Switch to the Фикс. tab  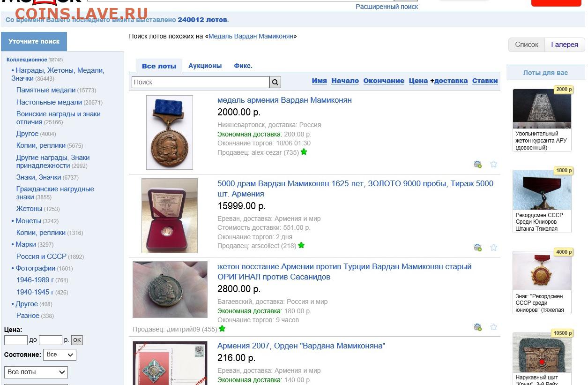pyautogui.click(x=243, y=66)
